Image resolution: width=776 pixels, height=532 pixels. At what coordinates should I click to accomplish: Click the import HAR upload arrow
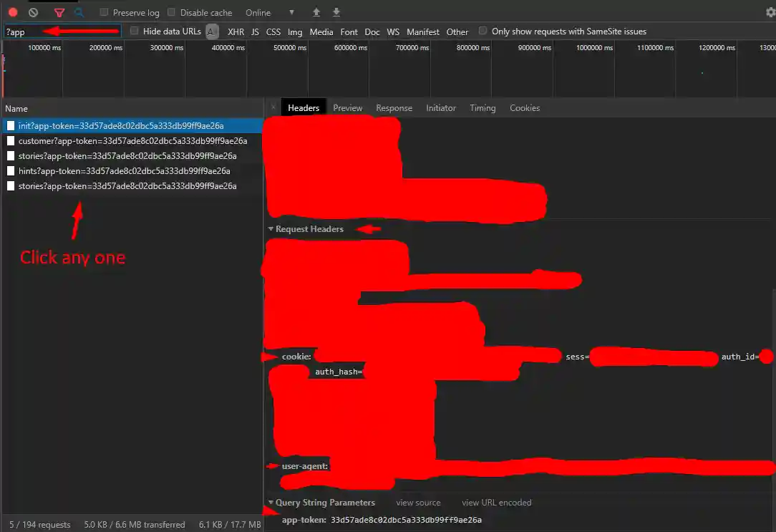pyautogui.click(x=316, y=12)
